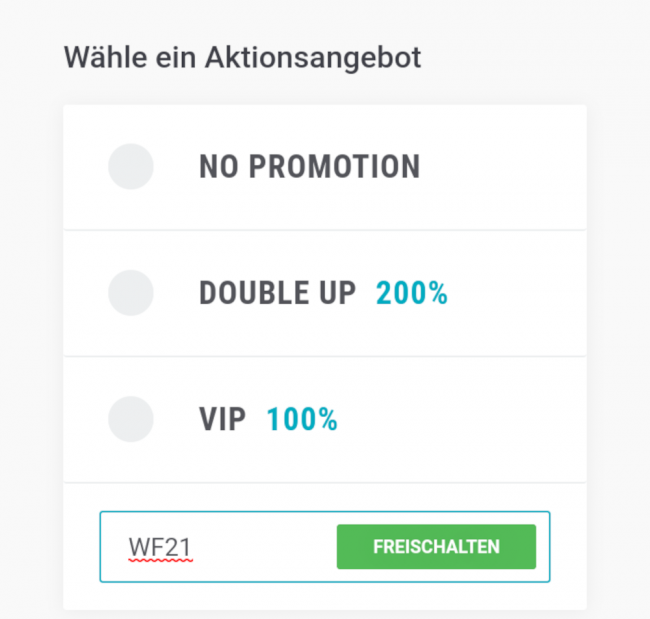
Task: Click the red spell-check underline beneath WF21
Action: click(x=159, y=562)
